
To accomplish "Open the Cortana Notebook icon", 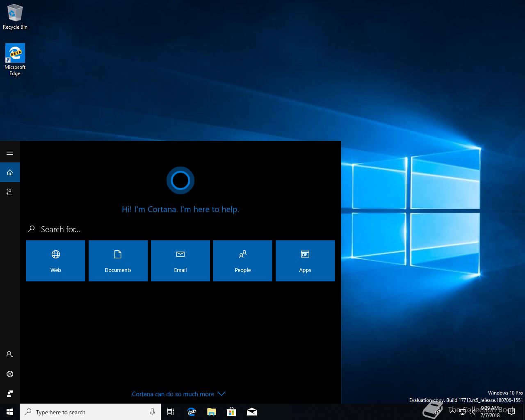I will [10, 192].
